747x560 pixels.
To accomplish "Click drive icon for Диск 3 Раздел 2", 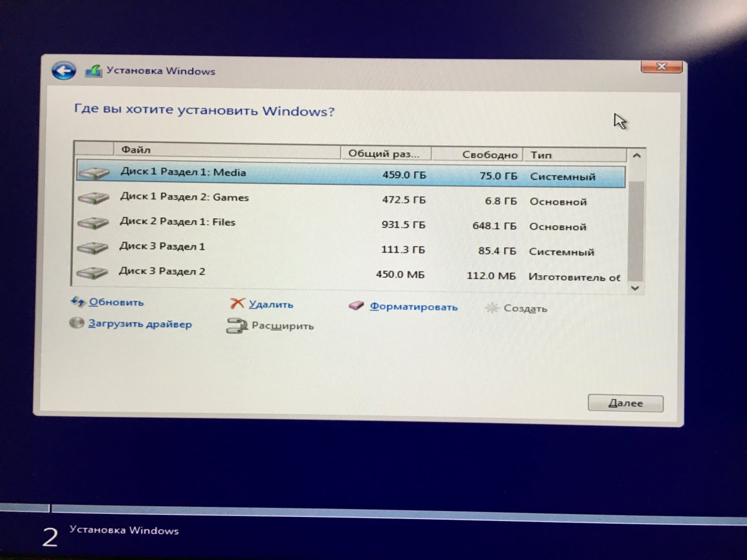I will 92,273.
